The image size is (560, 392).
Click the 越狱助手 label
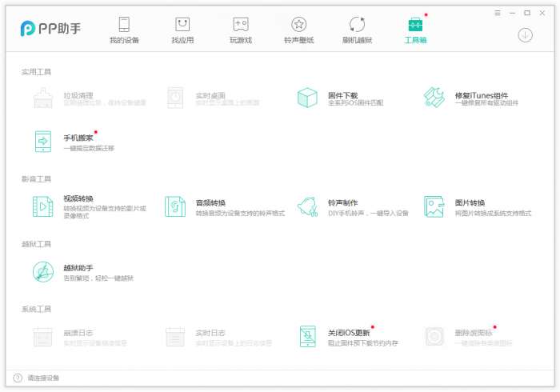pos(78,268)
